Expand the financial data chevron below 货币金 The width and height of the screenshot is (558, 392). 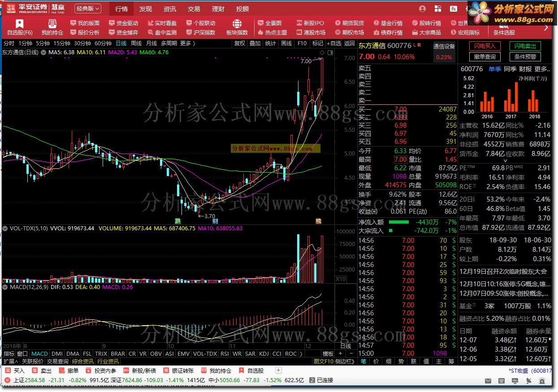pos(505,161)
